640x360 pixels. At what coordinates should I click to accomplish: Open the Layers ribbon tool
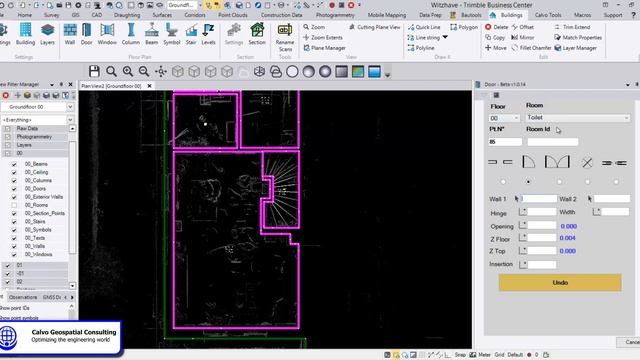[x=47, y=34]
